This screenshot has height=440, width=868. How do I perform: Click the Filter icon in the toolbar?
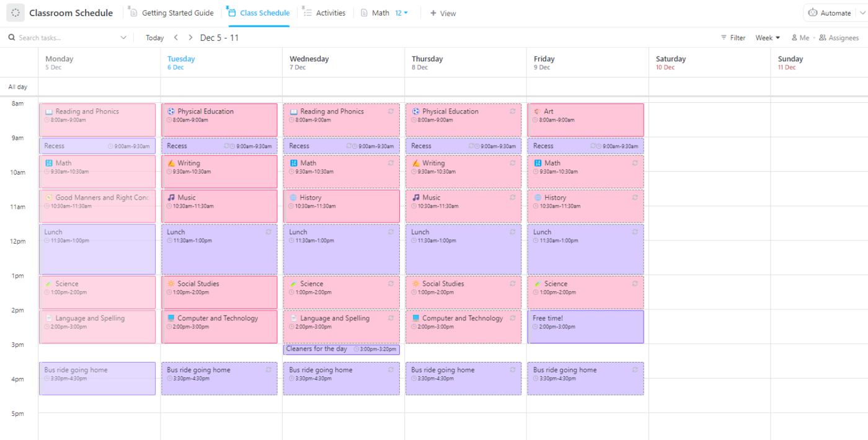pos(724,38)
